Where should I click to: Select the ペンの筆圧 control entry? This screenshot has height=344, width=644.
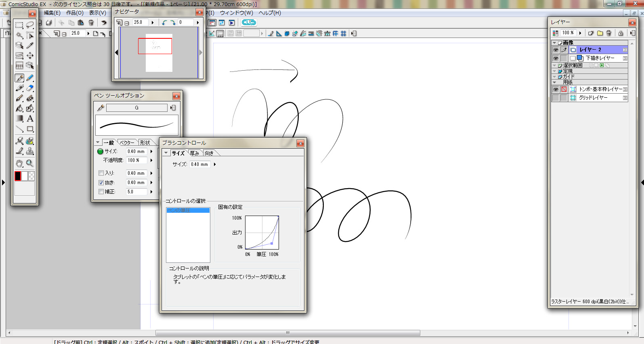(x=188, y=210)
